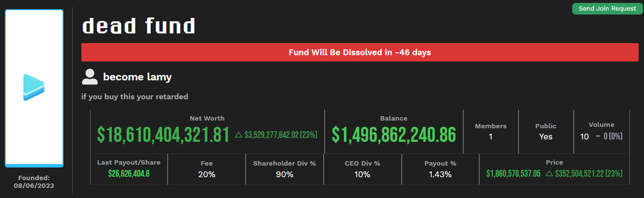The image size is (644, 198).
Task: Click the Net Worth value $18,610,404,321.81
Action: 163,135
